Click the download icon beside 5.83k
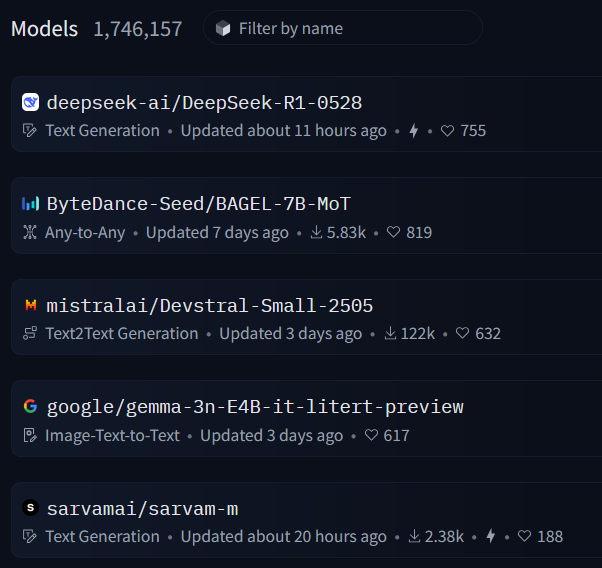Viewport: 602px width, 568px height. click(x=315, y=233)
